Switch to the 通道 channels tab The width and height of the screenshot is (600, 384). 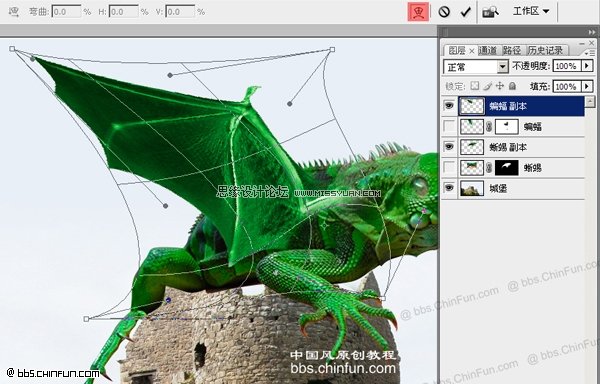pyautogui.click(x=488, y=50)
